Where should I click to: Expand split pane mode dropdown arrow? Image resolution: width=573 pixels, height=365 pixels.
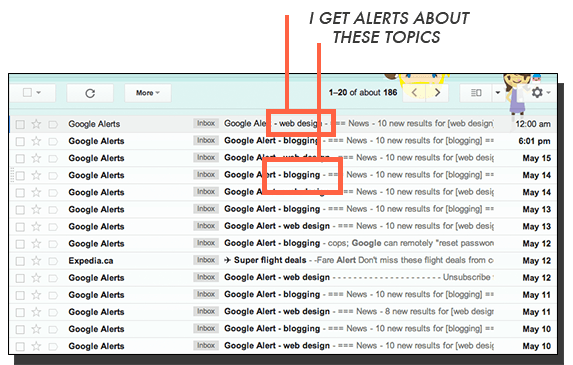(498, 93)
